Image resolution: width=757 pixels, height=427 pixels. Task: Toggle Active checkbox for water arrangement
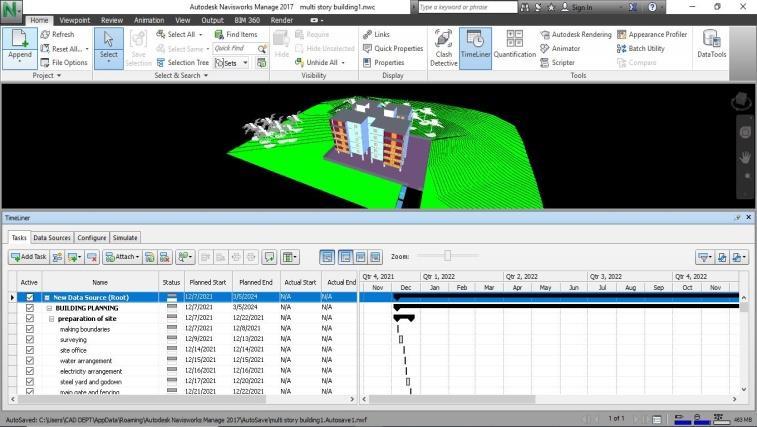pyautogui.click(x=29, y=360)
